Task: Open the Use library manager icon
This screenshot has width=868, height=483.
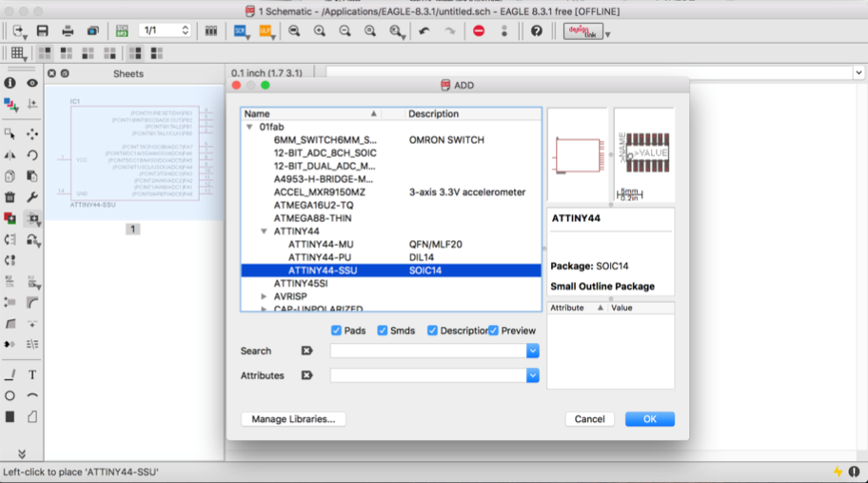Action: pyautogui.click(x=211, y=31)
